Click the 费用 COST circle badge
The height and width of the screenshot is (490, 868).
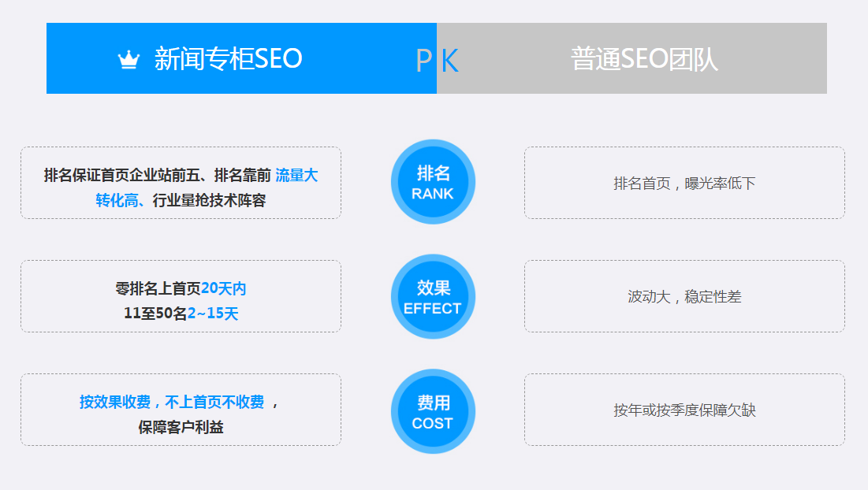[433, 411]
